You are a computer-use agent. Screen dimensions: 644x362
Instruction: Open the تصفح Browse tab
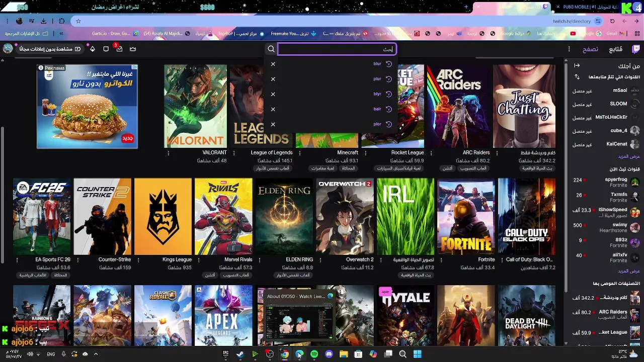[590, 49]
